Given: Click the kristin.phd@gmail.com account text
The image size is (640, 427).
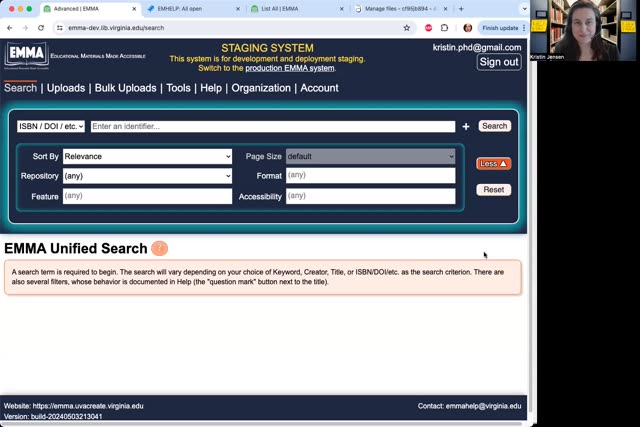Looking at the screenshot, I should (477, 47).
